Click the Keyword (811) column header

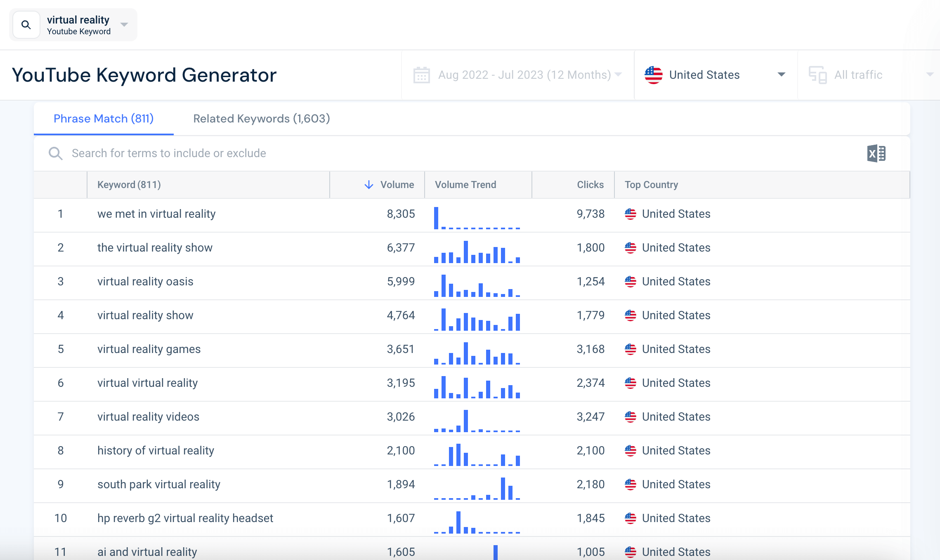pyautogui.click(x=128, y=185)
